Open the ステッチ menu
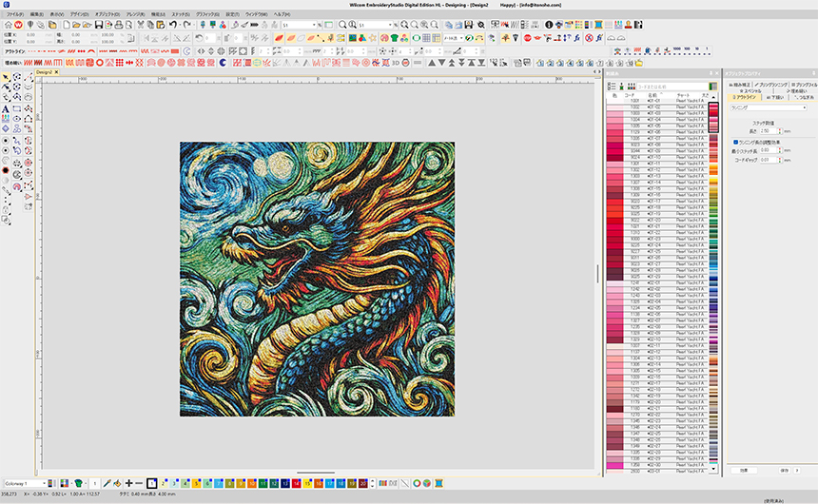Screen dimensions: 818x504 coord(181,15)
